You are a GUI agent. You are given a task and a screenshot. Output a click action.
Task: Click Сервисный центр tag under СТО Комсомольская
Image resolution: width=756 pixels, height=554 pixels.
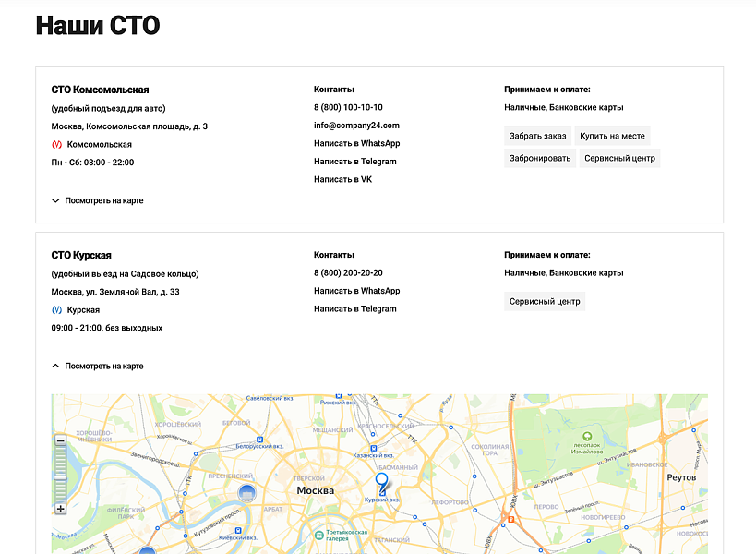tap(619, 159)
